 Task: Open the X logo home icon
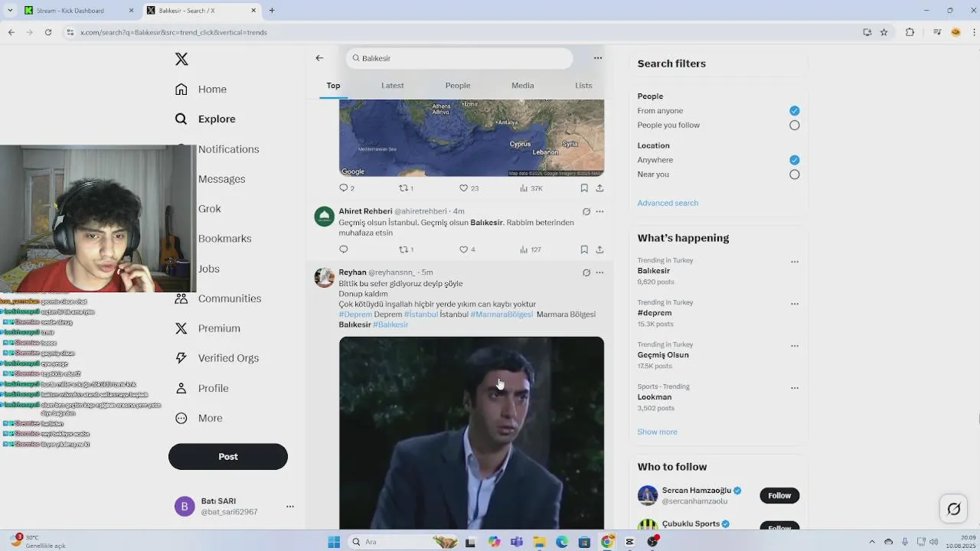[181, 59]
